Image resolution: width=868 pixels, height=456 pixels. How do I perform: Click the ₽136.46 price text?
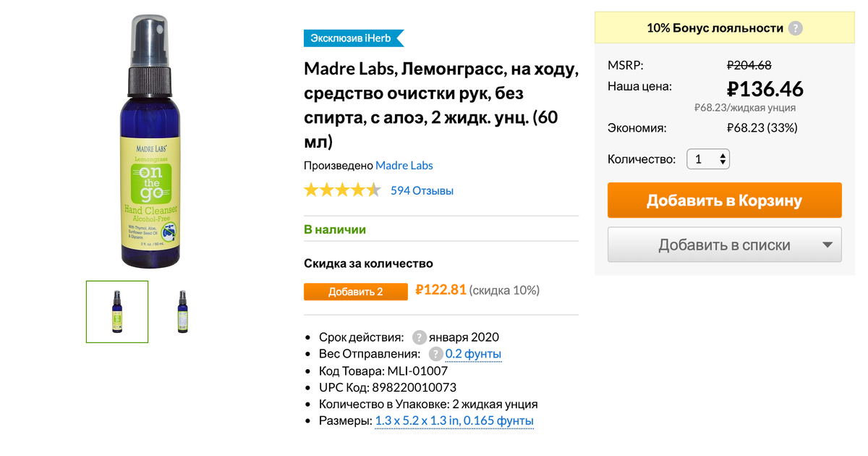point(765,89)
